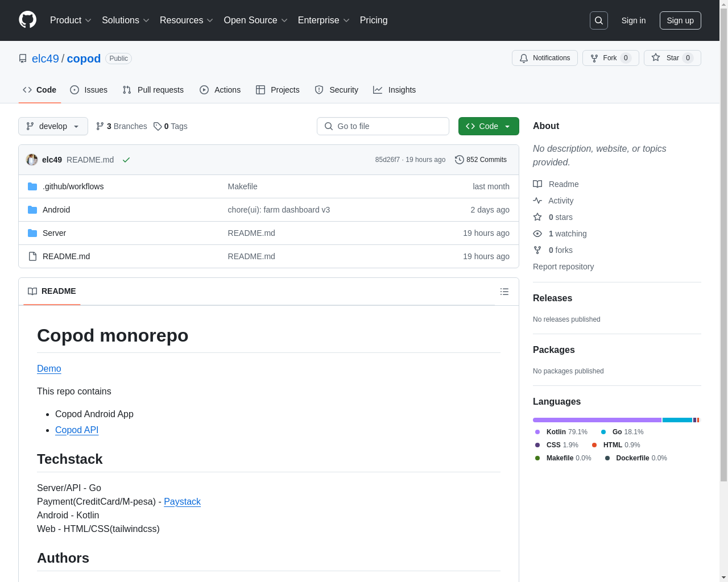Click the Demo link in README
This screenshot has height=582, width=728.
point(49,368)
